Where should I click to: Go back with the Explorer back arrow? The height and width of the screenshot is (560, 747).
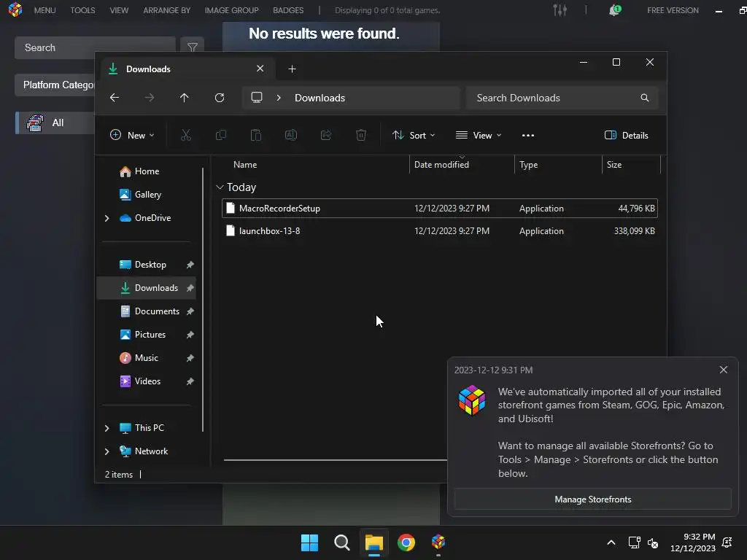[x=115, y=98]
